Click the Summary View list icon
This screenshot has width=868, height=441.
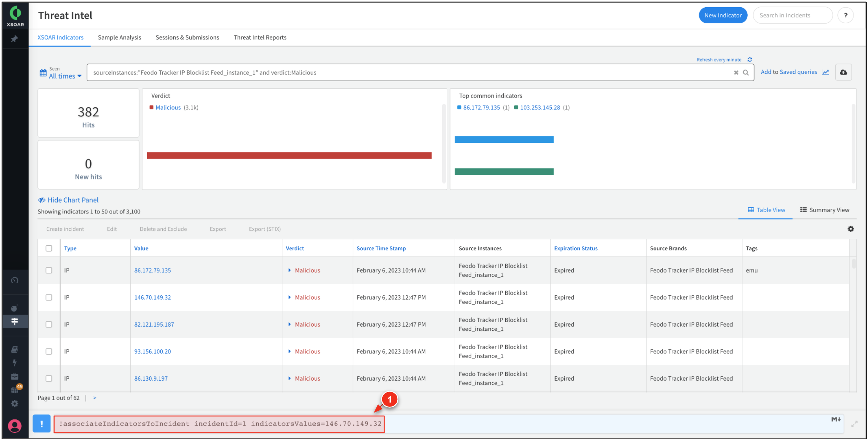coord(803,210)
